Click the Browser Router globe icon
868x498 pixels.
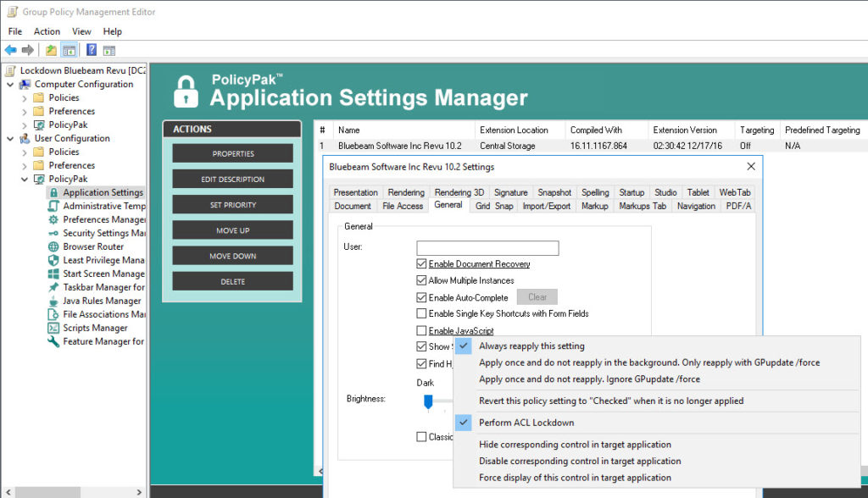[x=53, y=246]
